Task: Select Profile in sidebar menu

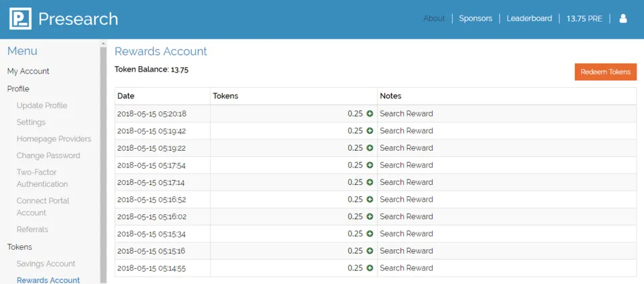Action: [x=18, y=89]
